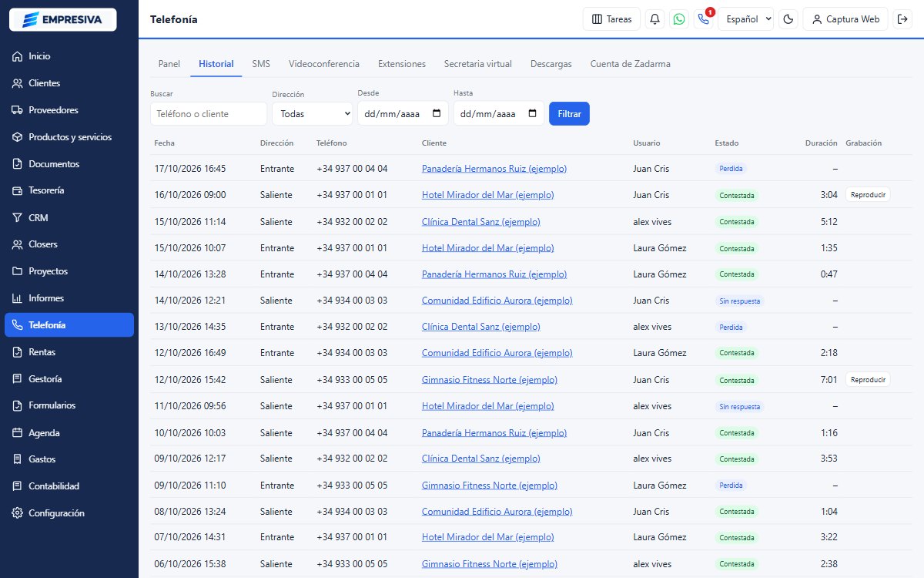Screen dimensions: 924x578
Task: Open the Descargas tab
Action: tap(551, 64)
